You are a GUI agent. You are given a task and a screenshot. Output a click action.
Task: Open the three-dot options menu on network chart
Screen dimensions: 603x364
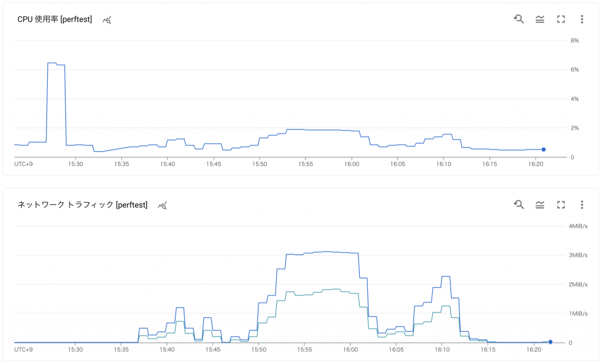(x=582, y=204)
